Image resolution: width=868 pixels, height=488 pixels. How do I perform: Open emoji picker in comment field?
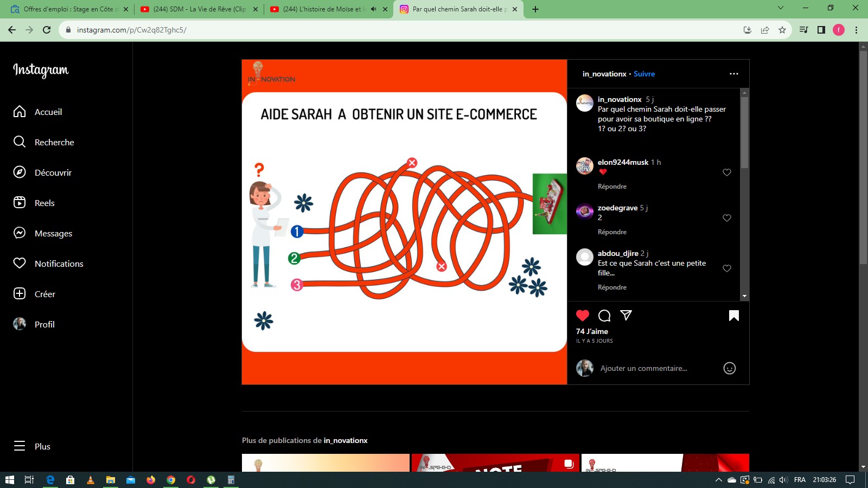tap(730, 368)
